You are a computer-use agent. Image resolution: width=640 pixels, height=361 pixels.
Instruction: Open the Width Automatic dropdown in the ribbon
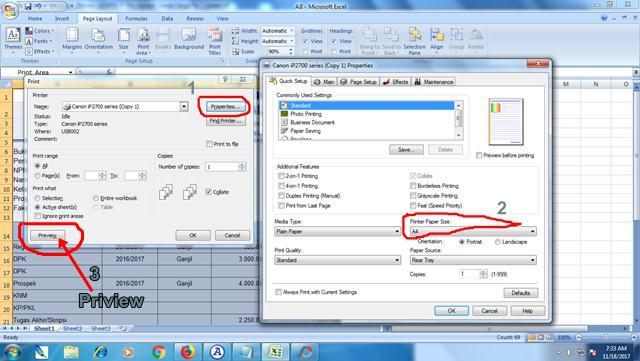[292, 31]
